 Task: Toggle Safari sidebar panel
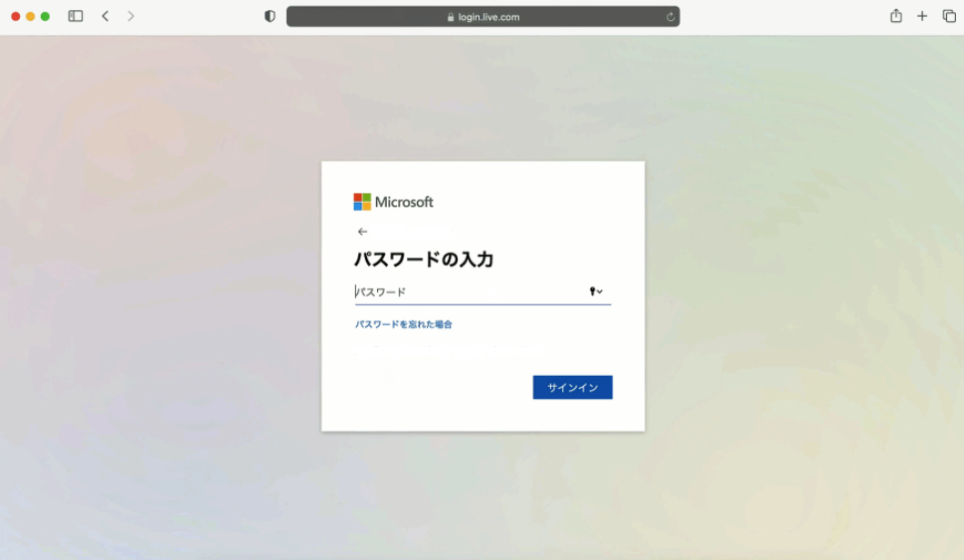pos(76,17)
